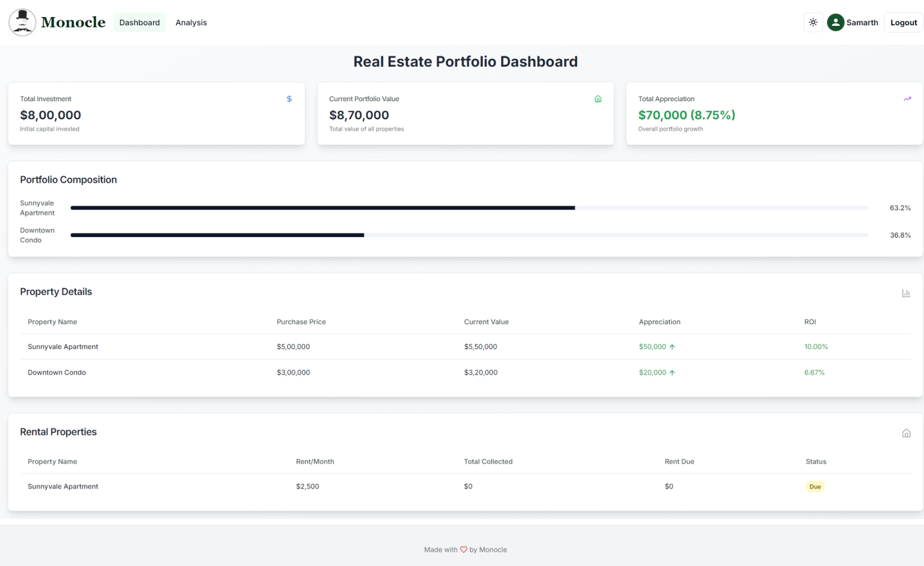The width and height of the screenshot is (924, 566).
Task: Click the $5,50,000 current value cell
Action: [x=481, y=347]
